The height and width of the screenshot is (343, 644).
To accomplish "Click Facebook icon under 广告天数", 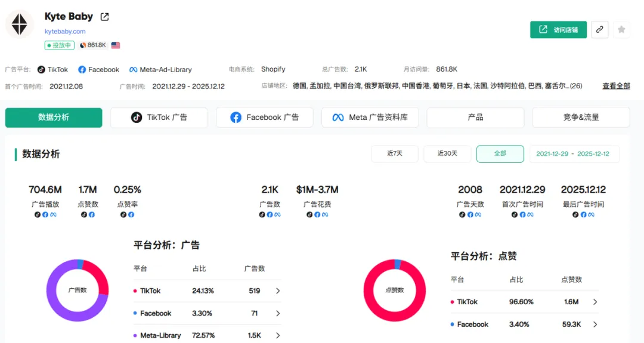I will (470, 214).
